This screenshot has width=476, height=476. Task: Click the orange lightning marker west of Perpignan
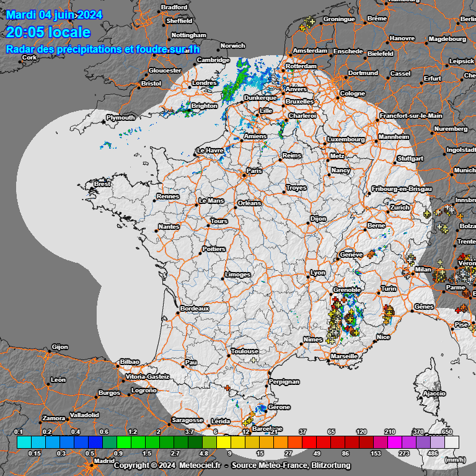(228, 389)
